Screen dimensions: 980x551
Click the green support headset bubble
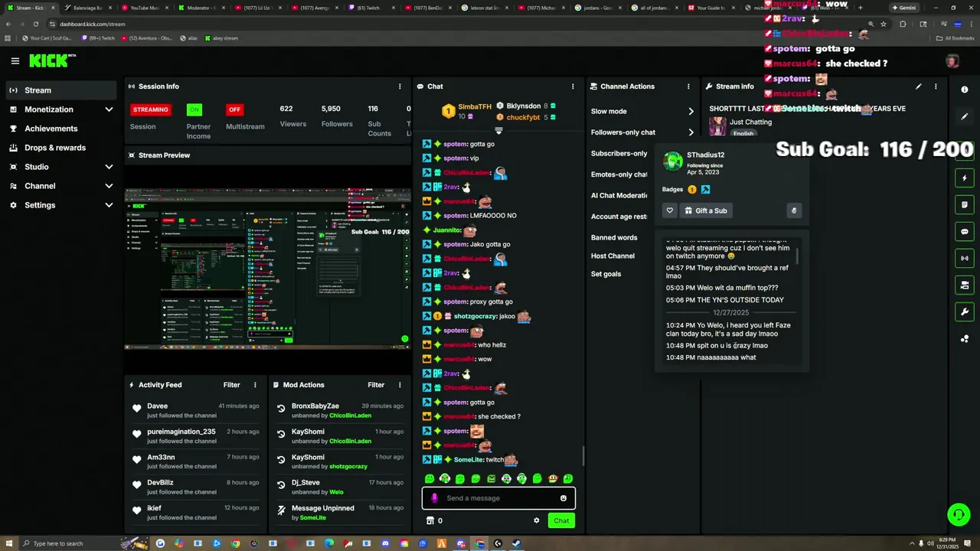tap(959, 514)
